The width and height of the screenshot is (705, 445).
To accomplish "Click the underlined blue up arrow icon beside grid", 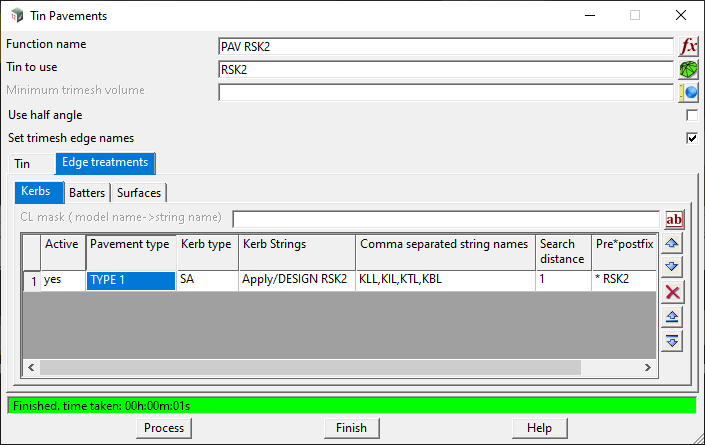I will [672, 317].
